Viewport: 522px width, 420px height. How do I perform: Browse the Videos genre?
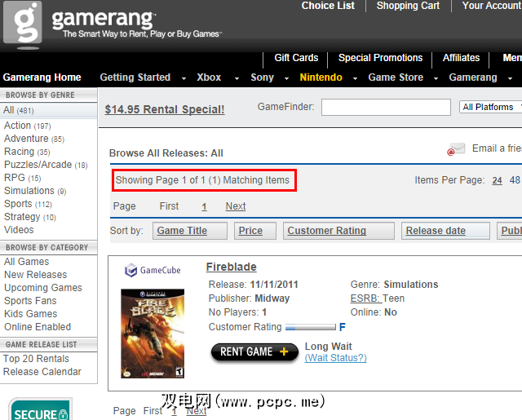point(19,230)
